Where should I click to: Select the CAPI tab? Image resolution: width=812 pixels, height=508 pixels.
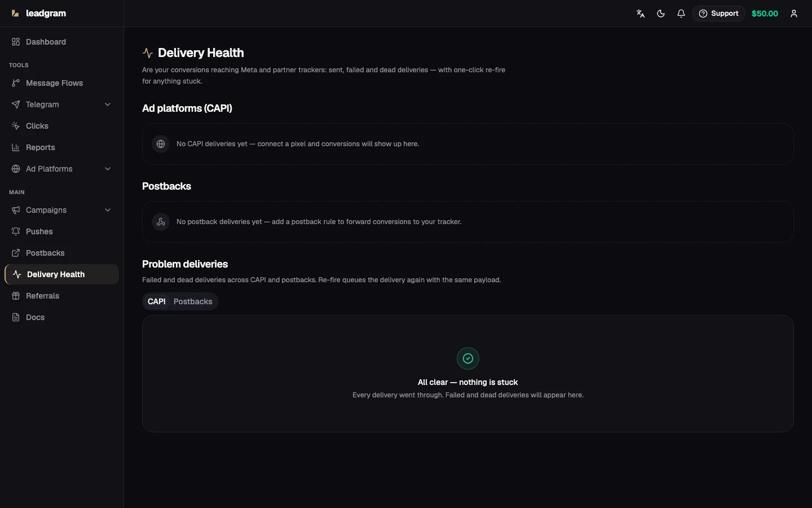point(157,301)
